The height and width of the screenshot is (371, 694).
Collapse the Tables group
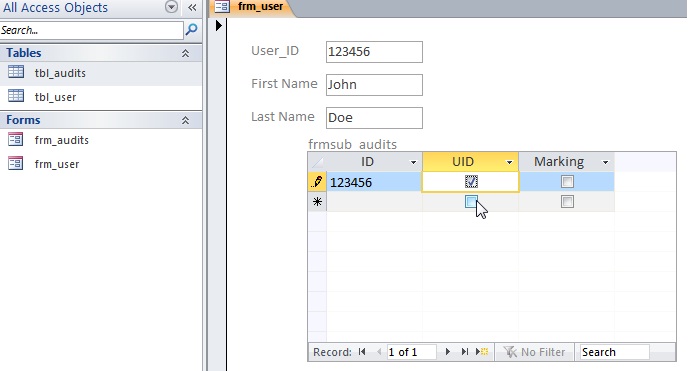[x=185, y=53]
